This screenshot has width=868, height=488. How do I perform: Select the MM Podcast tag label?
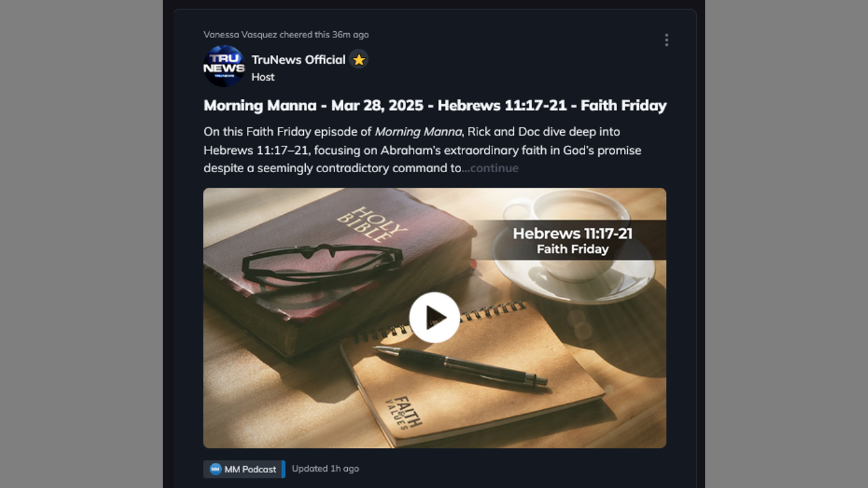250,469
